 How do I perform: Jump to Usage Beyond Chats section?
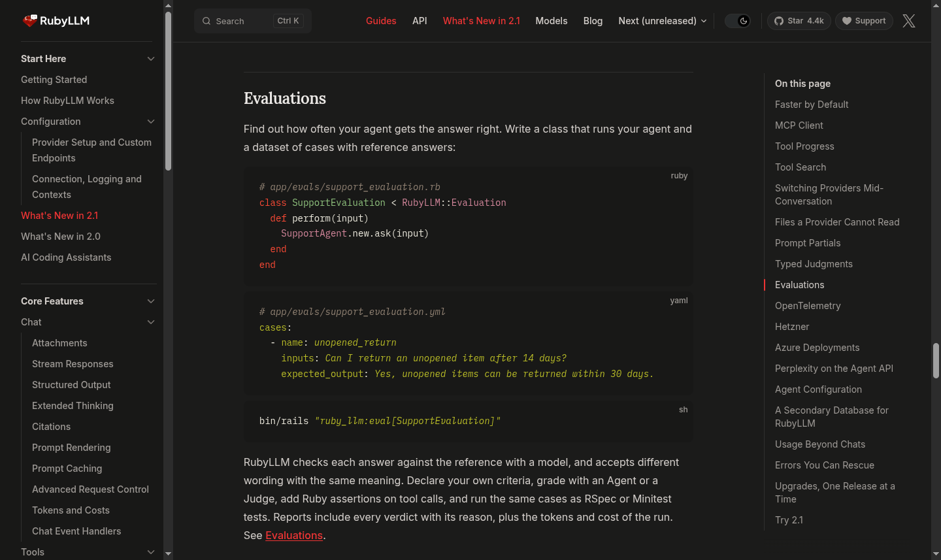point(820,444)
